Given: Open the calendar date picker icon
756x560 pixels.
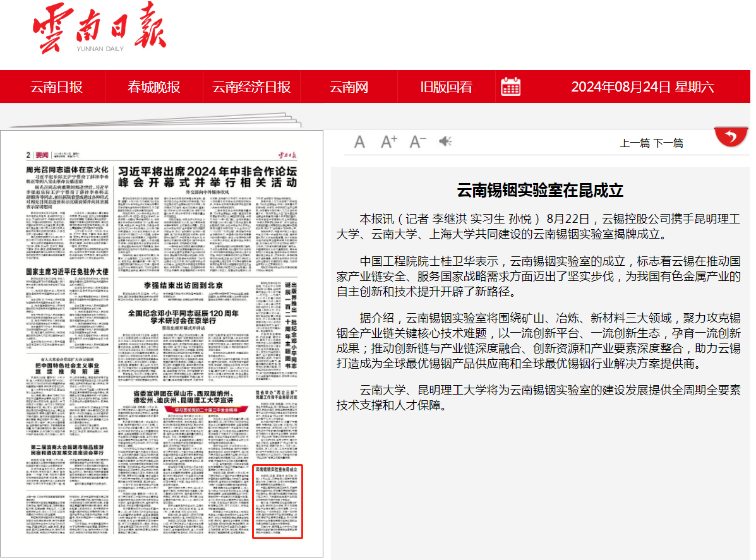Looking at the screenshot, I should (510, 87).
